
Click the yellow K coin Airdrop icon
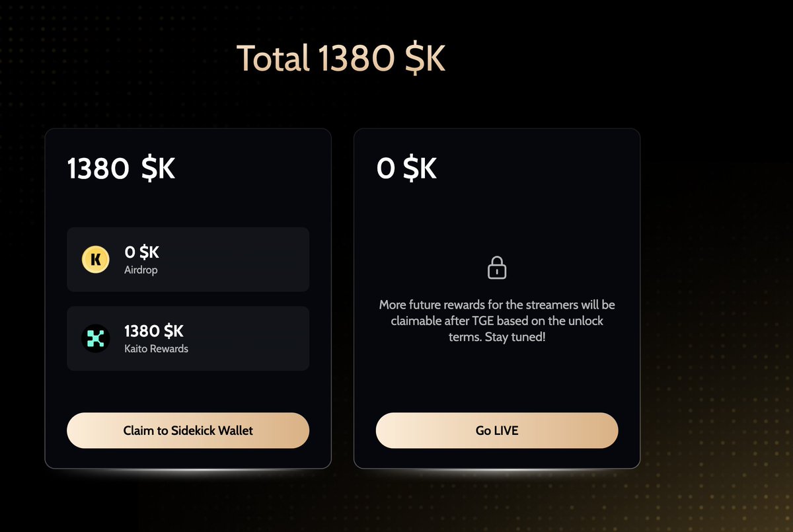coord(95,259)
